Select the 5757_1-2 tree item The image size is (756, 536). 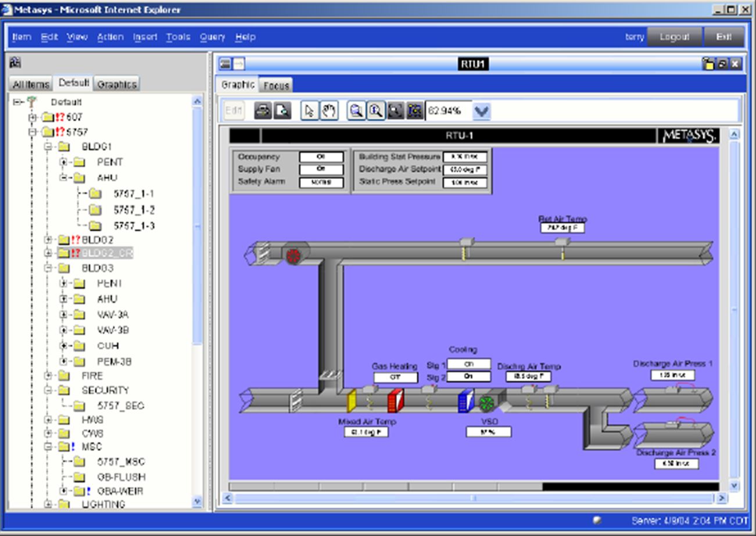tap(134, 210)
